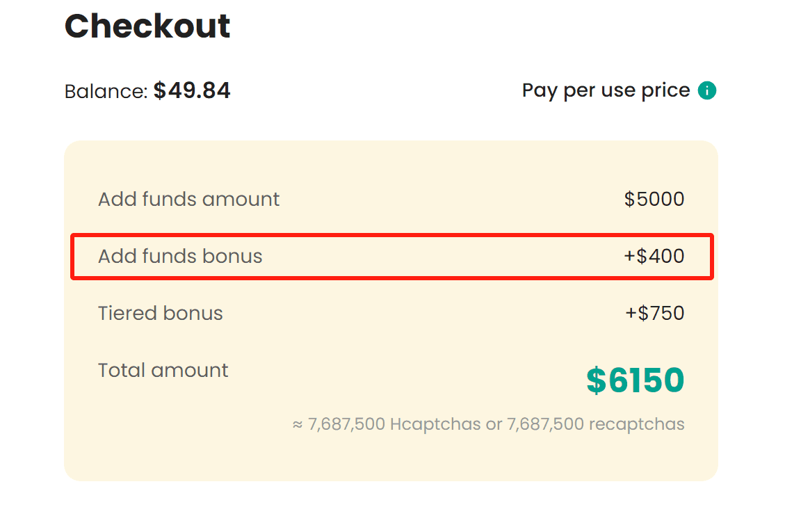This screenshot has height=532, width=785.
Task: Click the Add funds amount label
Action: (x=188, y=200)
